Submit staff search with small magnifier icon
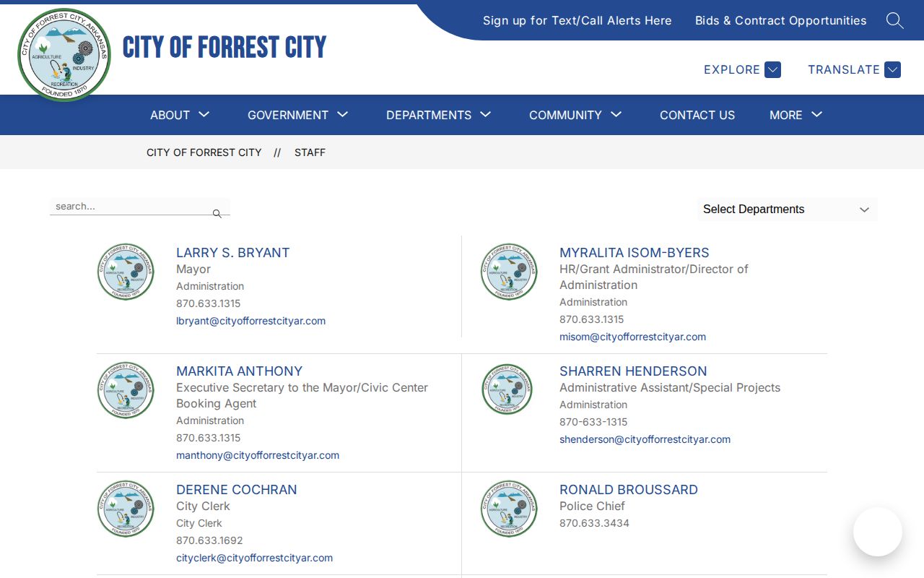Screen dimensions: 924x578 (x=217, y=214)
